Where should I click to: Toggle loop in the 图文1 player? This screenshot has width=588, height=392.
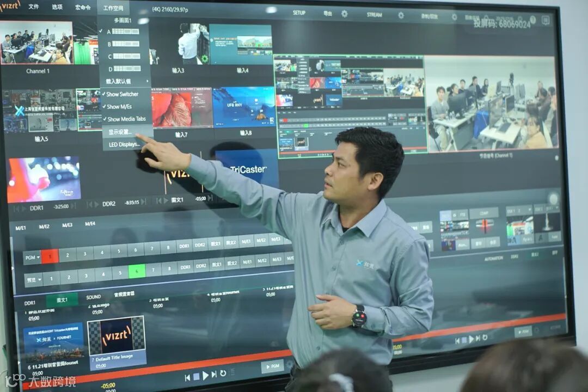(223, 373)
